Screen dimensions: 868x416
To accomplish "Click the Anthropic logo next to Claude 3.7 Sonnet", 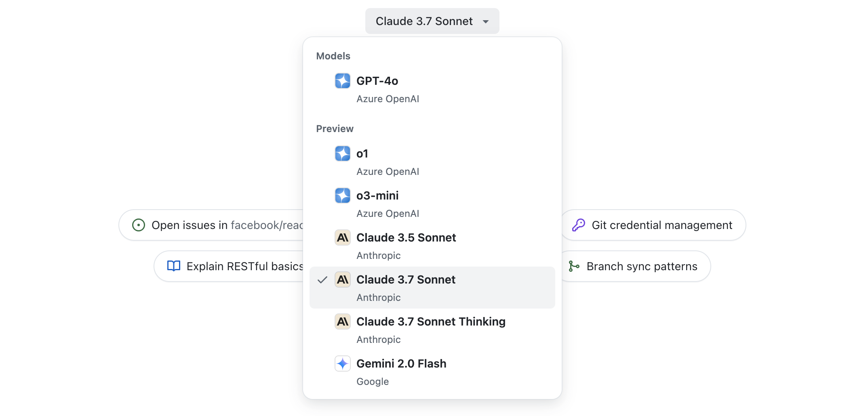I will pyautogui.click(x=343, y=279).
